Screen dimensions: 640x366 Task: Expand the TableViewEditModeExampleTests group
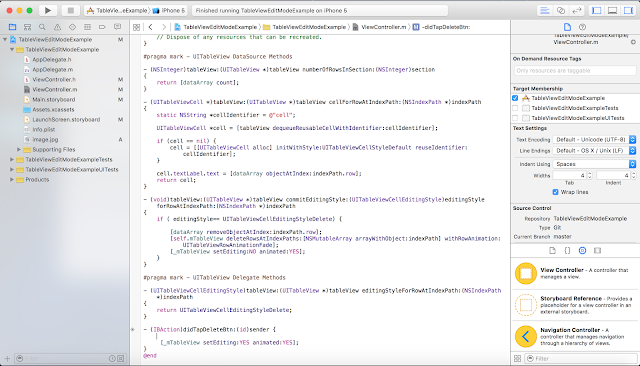click(x=12, y=160)
